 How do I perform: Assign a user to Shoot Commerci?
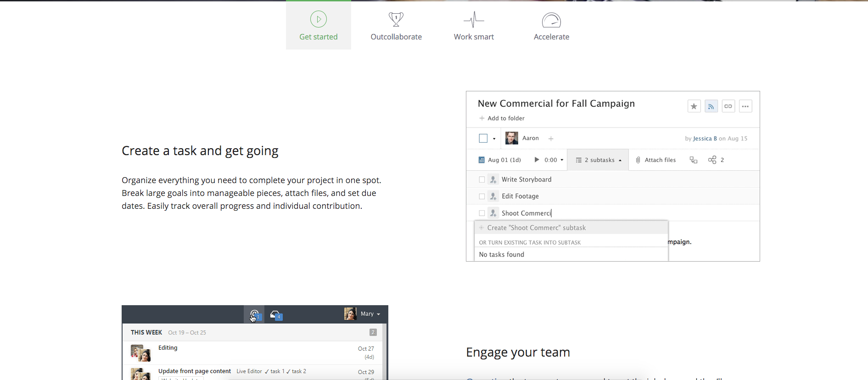pyautogui.click(x=493, y=213)
